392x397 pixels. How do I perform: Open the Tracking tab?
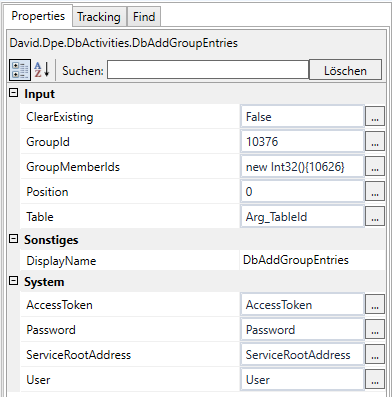point(99,17)
